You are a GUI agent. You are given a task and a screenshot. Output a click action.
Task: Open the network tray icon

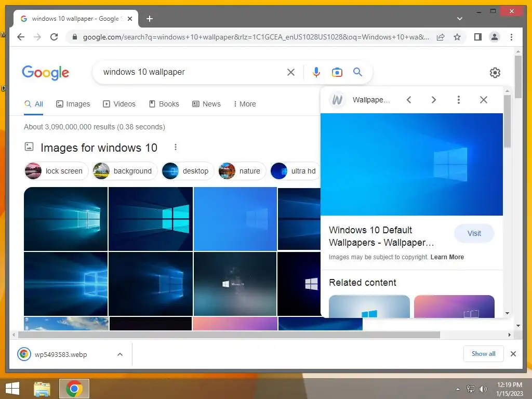(x=471, y=389)
